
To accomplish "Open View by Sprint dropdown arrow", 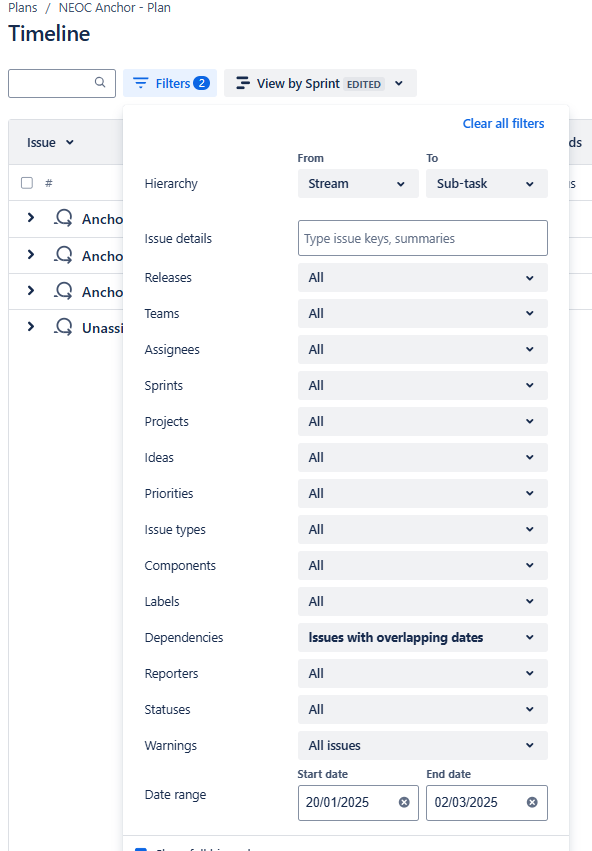I will (399, 84).
